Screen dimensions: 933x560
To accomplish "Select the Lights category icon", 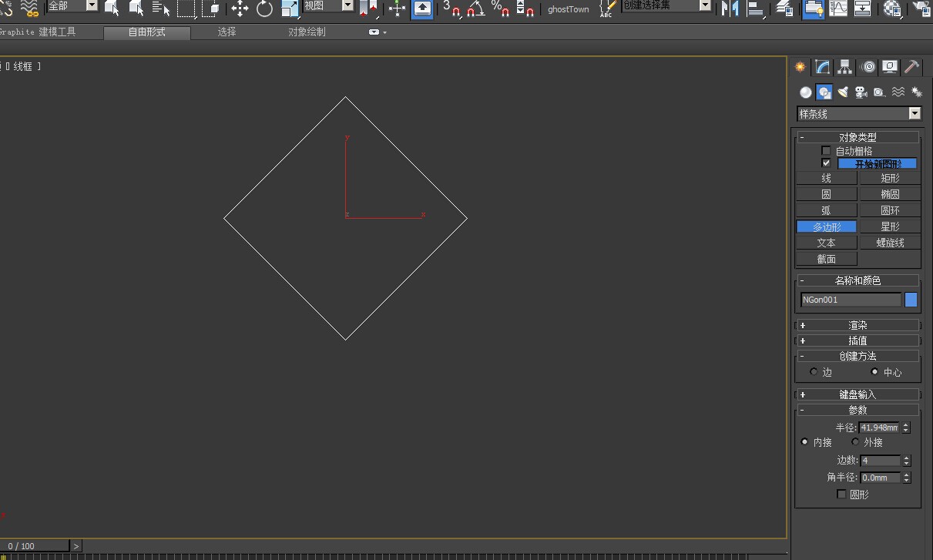I will (x=843, y=92).
